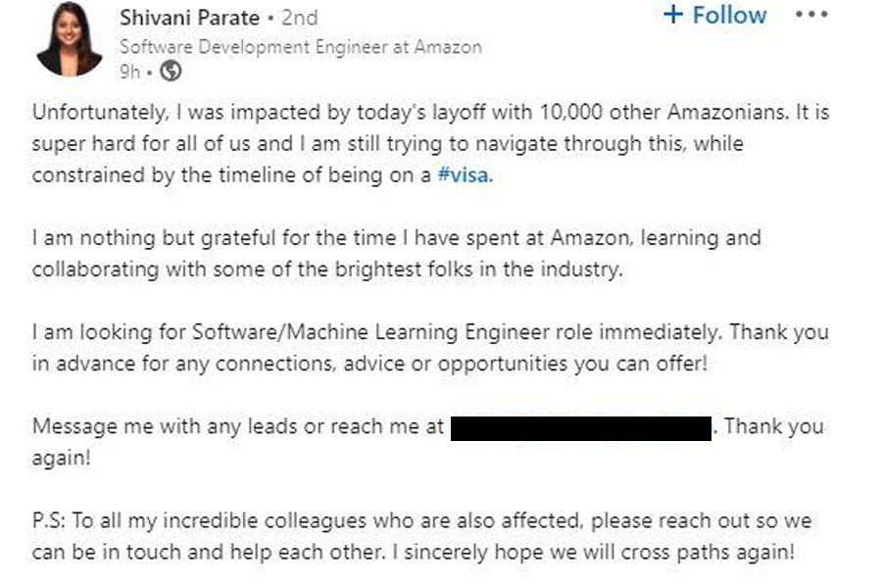Image resolution: width=882 pixels, height=588 pixels.
Task: Click the globe public visibility icon
Action: [x=171, y=71]
